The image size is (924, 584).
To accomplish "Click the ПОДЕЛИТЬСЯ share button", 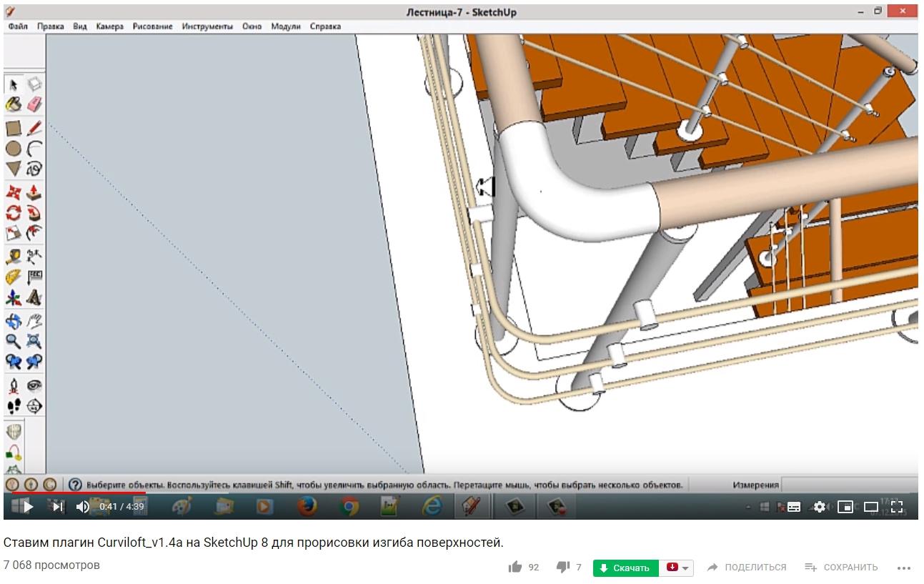I will tap(747, 568).
